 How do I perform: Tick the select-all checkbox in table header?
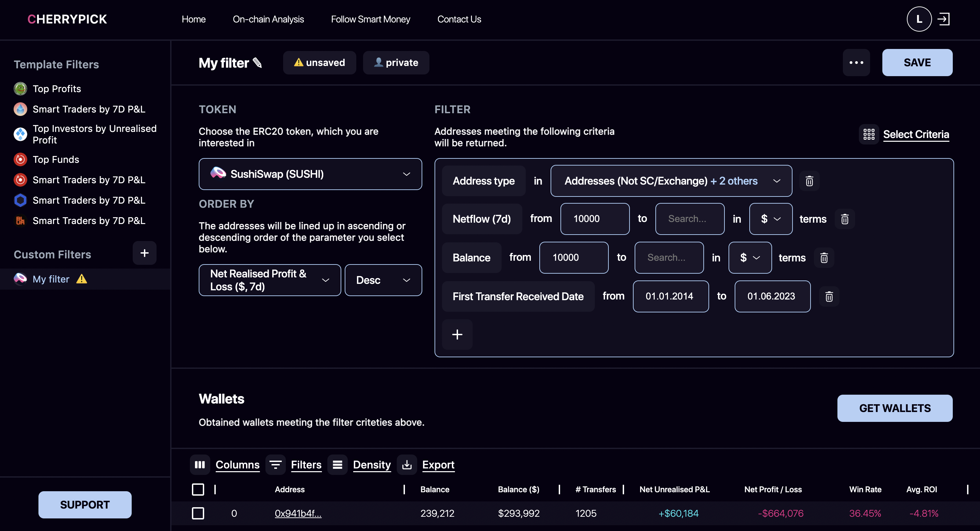(x=198, y=490)
